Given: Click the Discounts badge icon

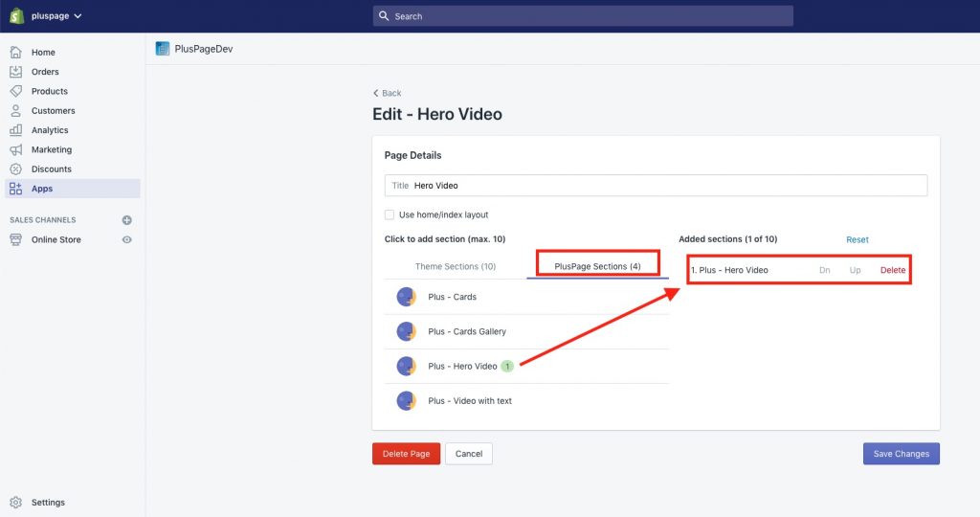Looking at the screenshot, I should pyautogui.click(x=16, y=169).
